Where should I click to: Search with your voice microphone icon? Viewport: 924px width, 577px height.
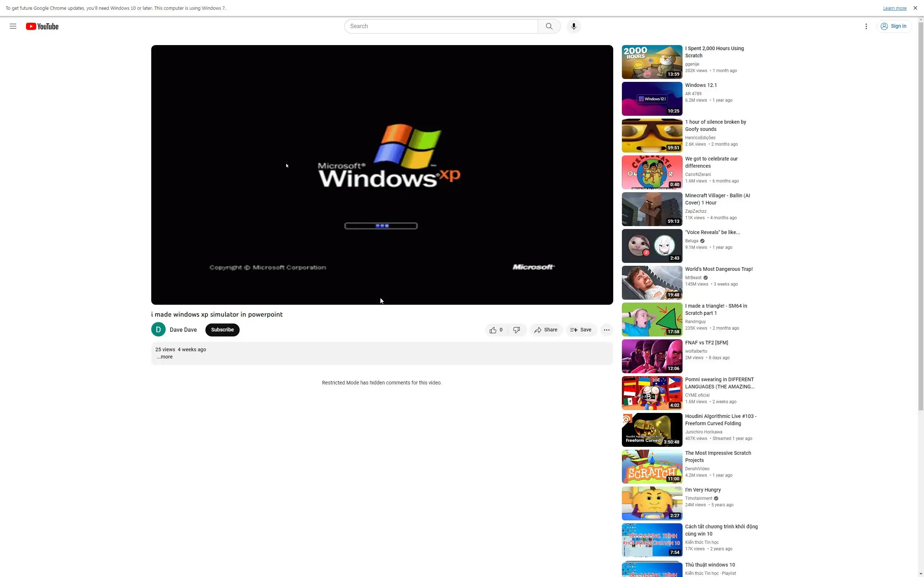pos(573,26)
